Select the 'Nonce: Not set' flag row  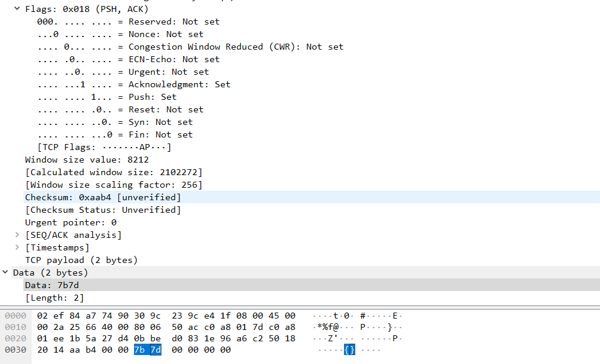120,35
